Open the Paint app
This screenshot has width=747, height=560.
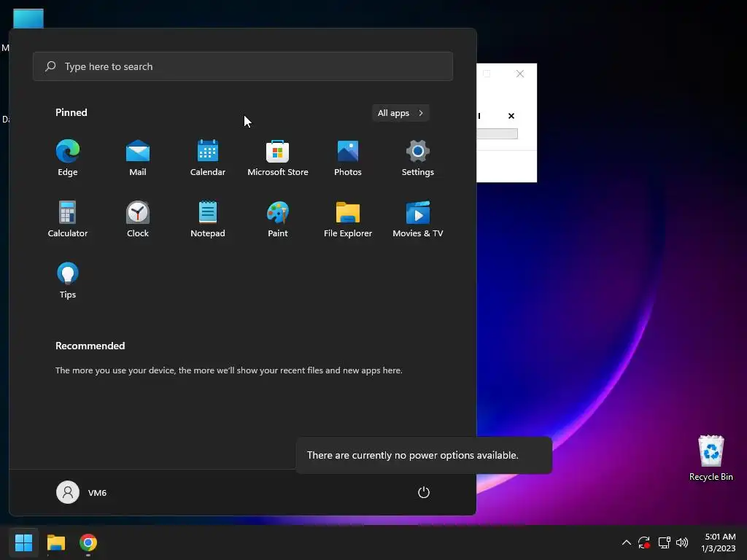278,219
